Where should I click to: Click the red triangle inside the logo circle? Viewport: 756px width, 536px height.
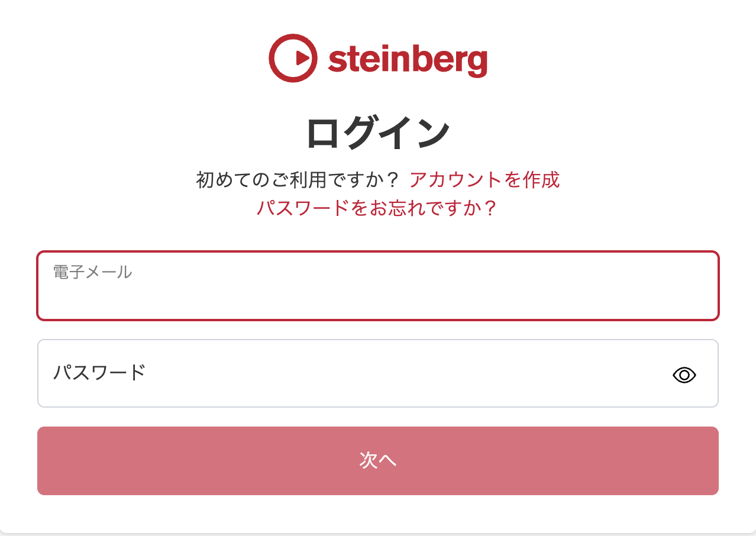[301, 57]
